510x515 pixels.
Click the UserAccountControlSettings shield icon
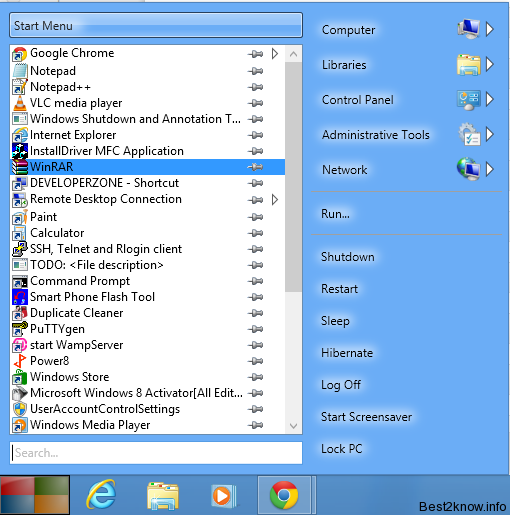20,409
